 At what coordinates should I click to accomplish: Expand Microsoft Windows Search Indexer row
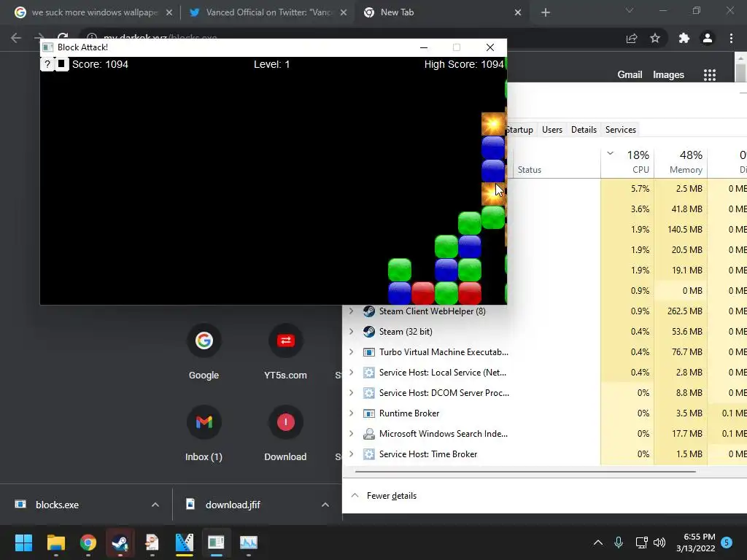coord(352,434)
